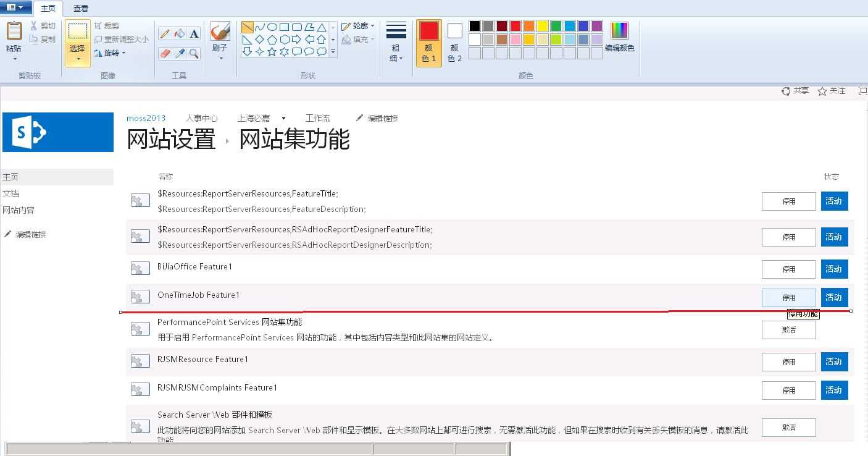
Task: Click the Brushes tool icon
Action: [x=220, y=31]
